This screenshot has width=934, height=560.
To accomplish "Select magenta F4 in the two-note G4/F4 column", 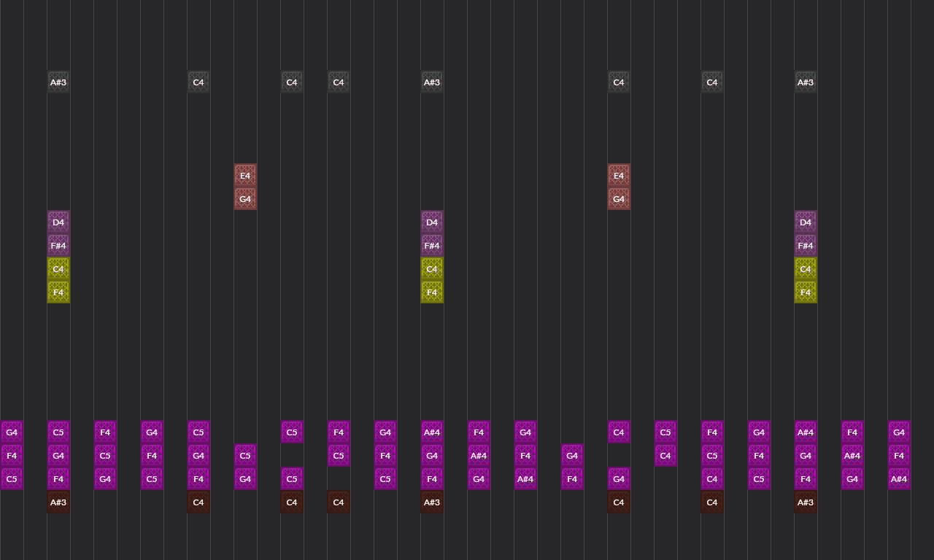I will (x=572, y=479).
